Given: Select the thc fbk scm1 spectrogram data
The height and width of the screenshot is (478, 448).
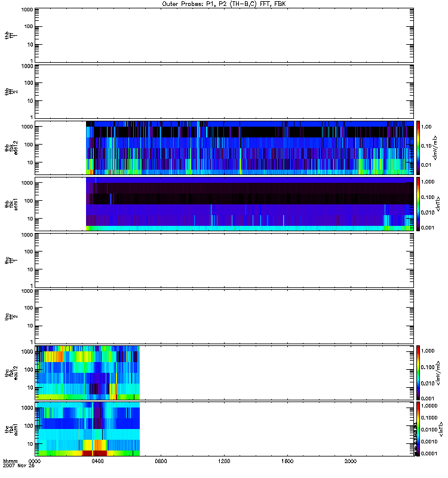Looking at the screenshot, I should click(88, 429).
